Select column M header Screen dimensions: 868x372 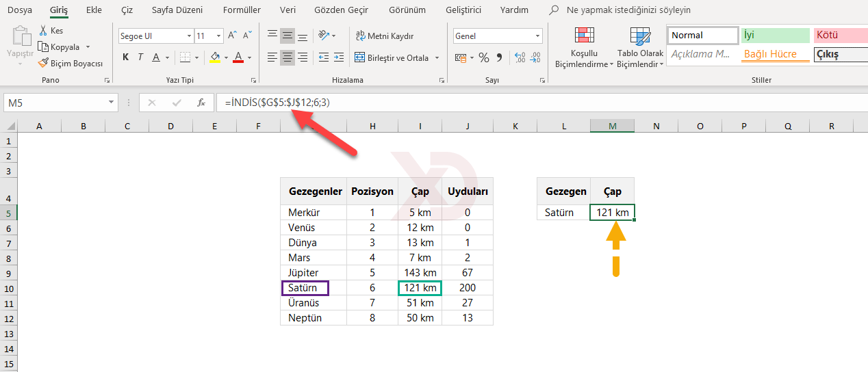(x=612, y=126)
